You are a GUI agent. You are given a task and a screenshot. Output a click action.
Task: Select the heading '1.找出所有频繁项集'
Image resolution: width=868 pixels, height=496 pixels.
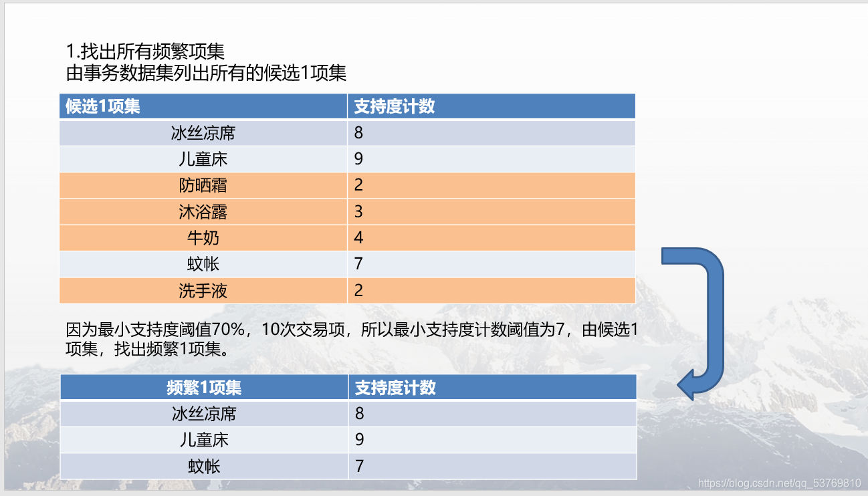[x=145, y=51]
